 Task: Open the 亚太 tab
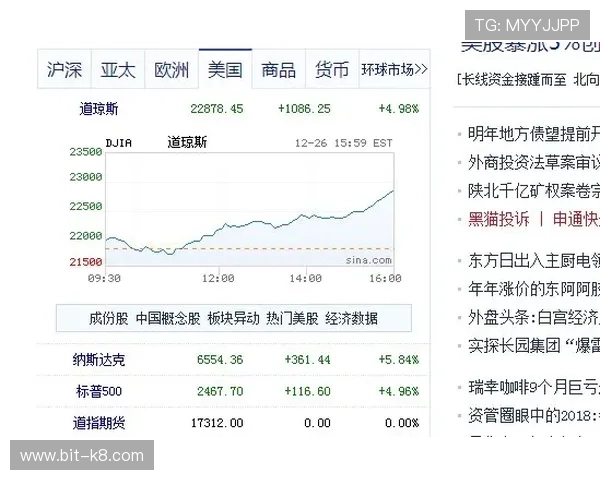118,70
